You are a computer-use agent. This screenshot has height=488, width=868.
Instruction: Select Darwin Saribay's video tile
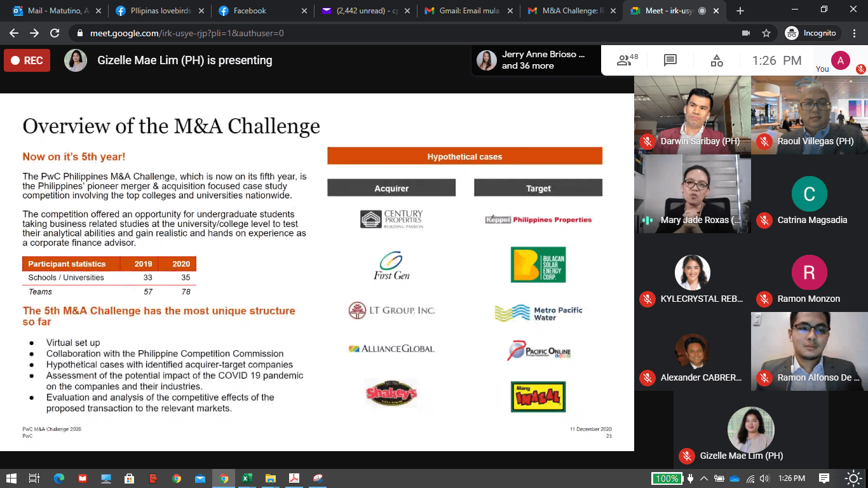[x=692, y=115]
